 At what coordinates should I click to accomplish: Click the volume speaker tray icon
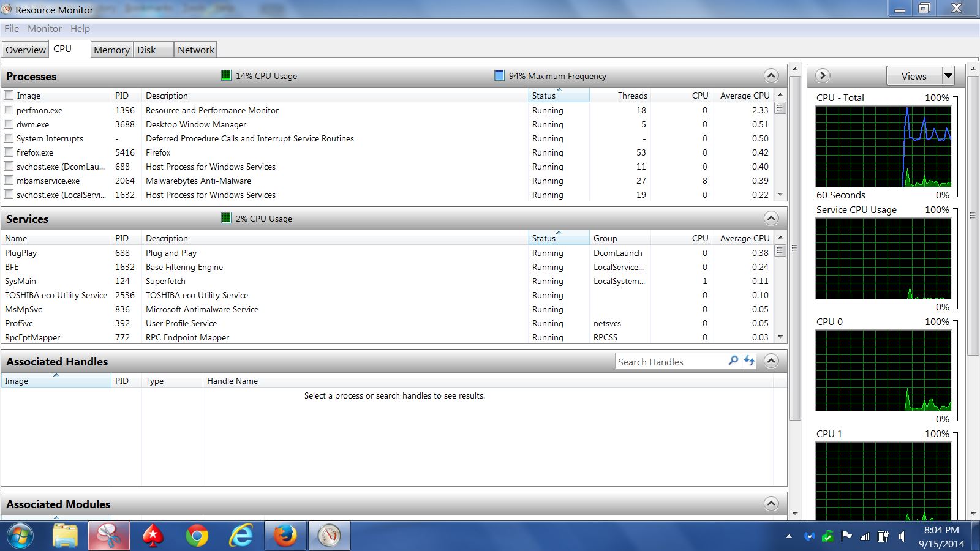coord(902,536)
